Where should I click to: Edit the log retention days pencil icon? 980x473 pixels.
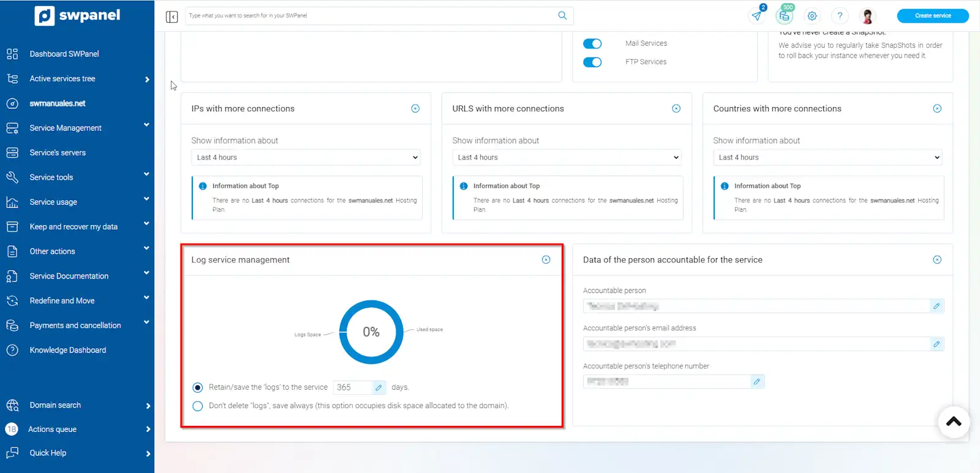(x=379, y=387)
